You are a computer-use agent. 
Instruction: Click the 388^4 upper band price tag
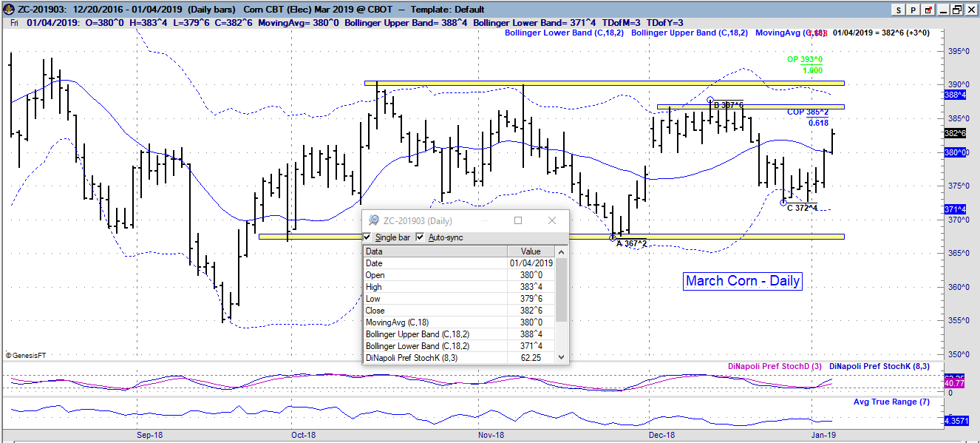point(956,95)
